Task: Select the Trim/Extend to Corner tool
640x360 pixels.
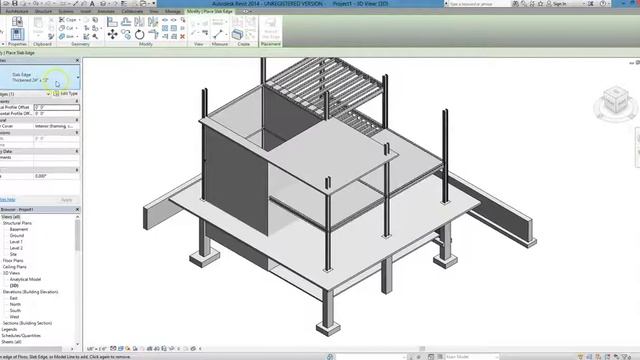Action: [x=153, y=34]
